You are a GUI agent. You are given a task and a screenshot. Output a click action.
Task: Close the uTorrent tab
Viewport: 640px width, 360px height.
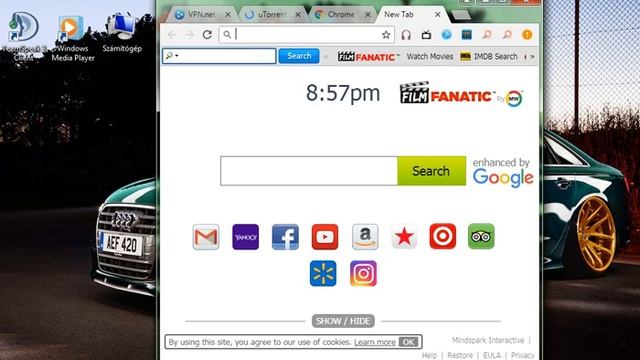tap(298, 14)
